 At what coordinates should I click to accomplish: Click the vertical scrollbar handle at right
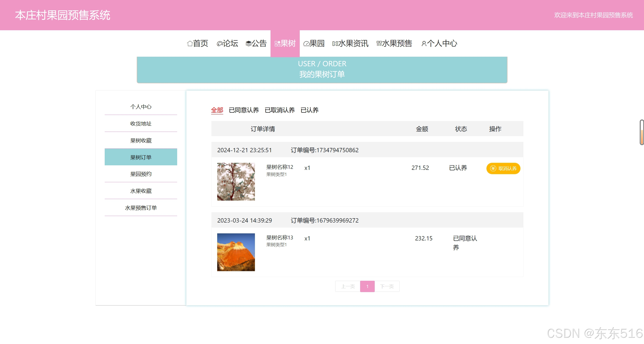(641, 132)
